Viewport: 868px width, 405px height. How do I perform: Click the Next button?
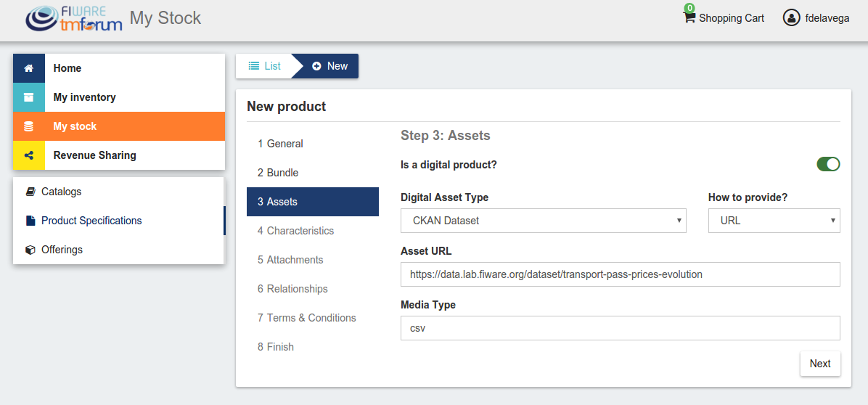(x=820, y=364)
